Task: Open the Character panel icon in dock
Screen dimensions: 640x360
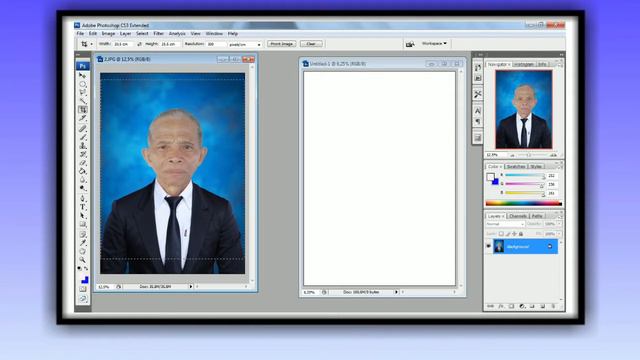Action: point(478,111)
